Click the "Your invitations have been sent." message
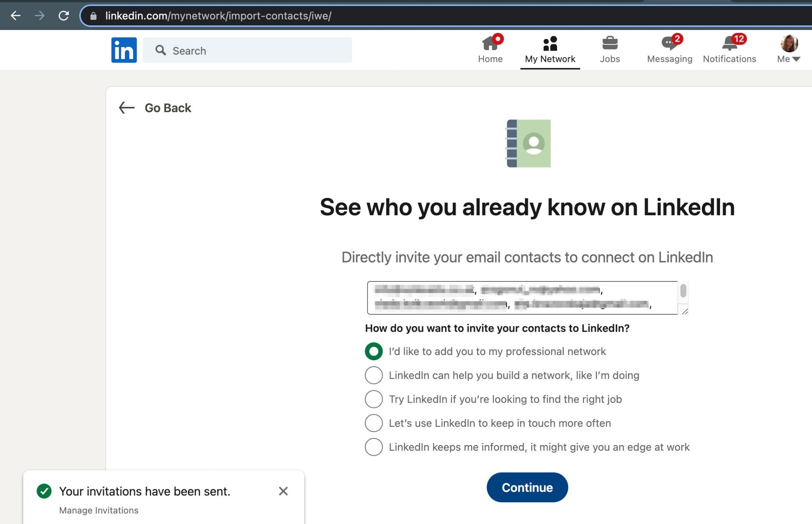The width and height of the screenshot is (812, 524). (145, 491)
